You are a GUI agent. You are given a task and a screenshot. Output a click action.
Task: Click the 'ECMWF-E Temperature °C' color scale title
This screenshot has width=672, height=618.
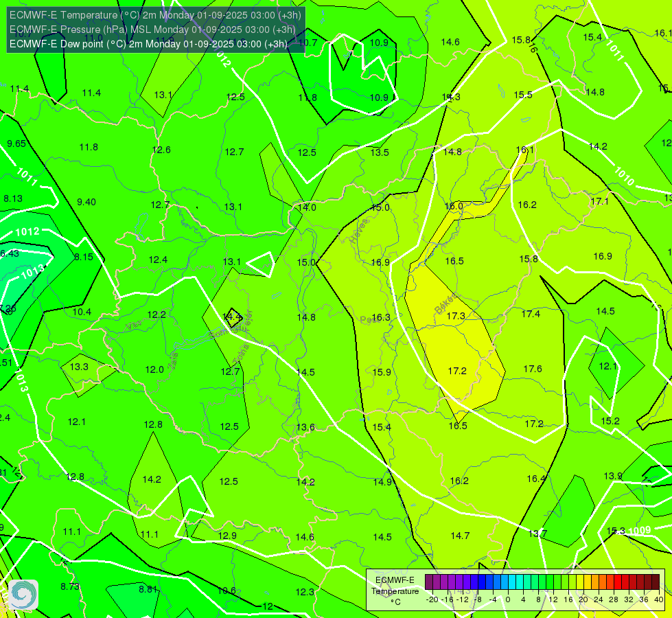pos(395,591)
